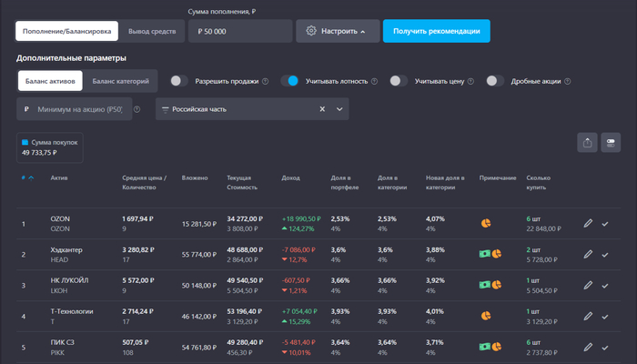Click the green money note icon for ПИК СЗ
637x364 pixels.
coord(485,347)
